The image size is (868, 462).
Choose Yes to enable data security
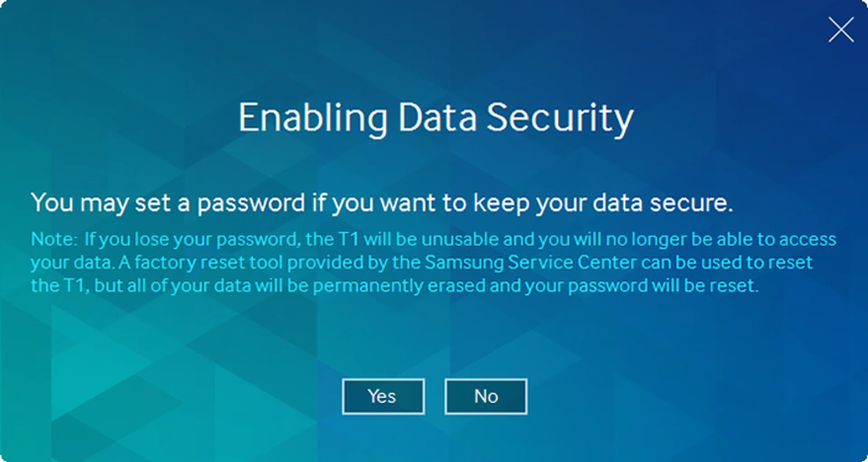pyautogui.click(x=383, y=396)
